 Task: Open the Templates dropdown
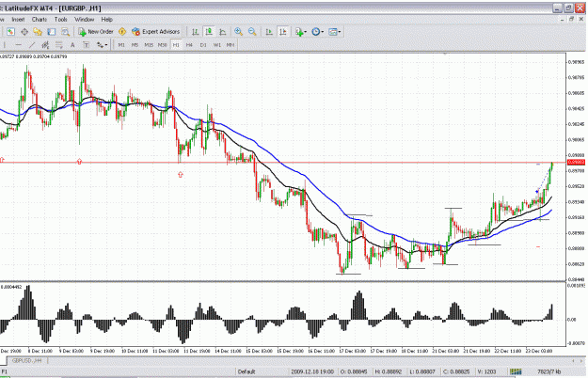pyautogui.click(x=335, y=32)
